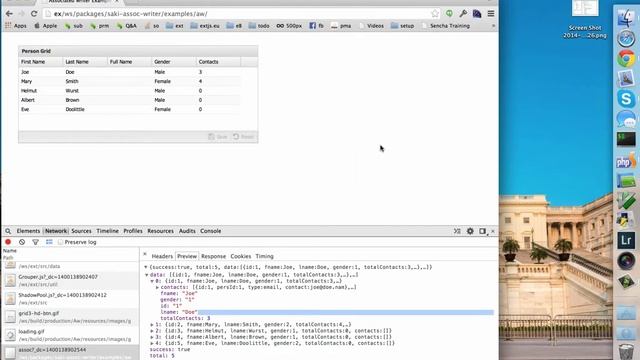Click the green extension icon in toolbar

pos(449,14)
